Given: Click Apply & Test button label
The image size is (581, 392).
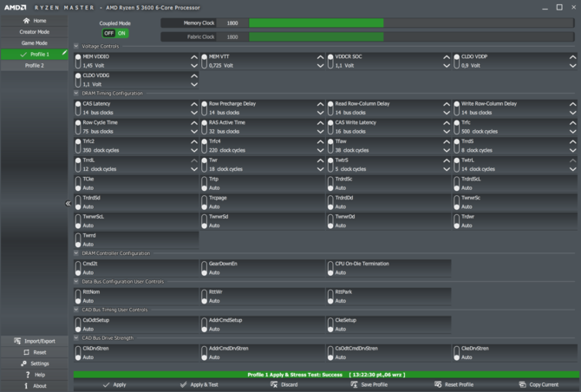Looking at the screenshot, I should click(x=204, y=384).
